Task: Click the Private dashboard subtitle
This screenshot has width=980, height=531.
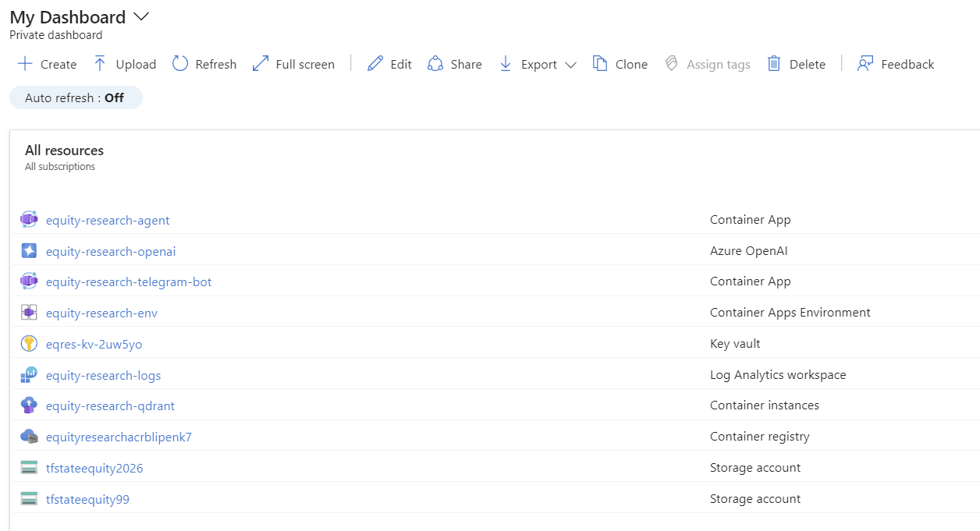Action: pos(55,35)
